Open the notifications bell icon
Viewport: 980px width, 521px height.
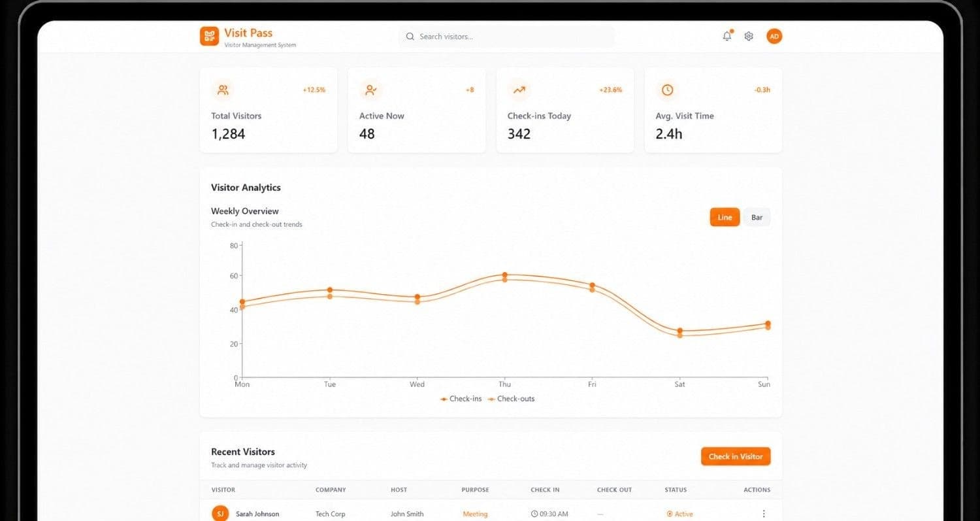pyautogui.click(x=727, y=37)
